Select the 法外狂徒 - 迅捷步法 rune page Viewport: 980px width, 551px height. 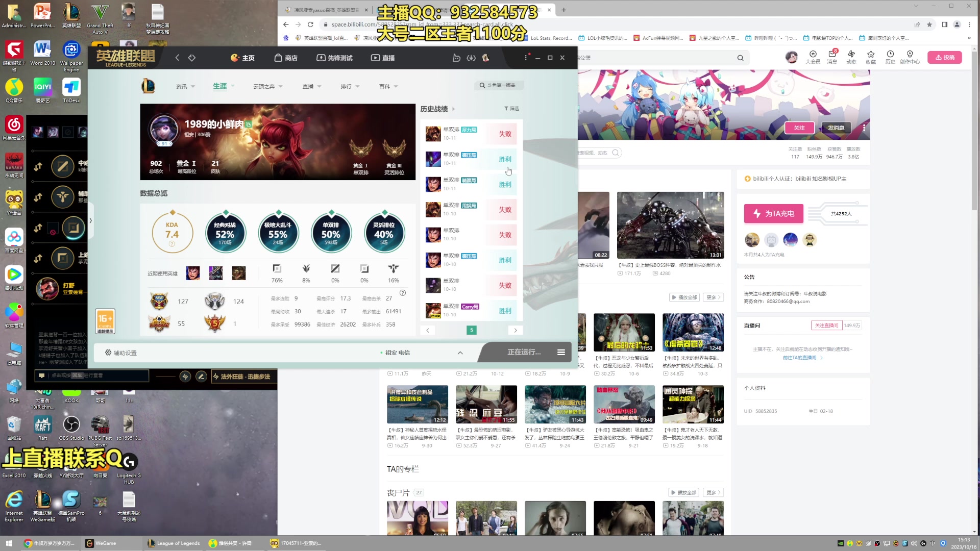tap(243, 377)
